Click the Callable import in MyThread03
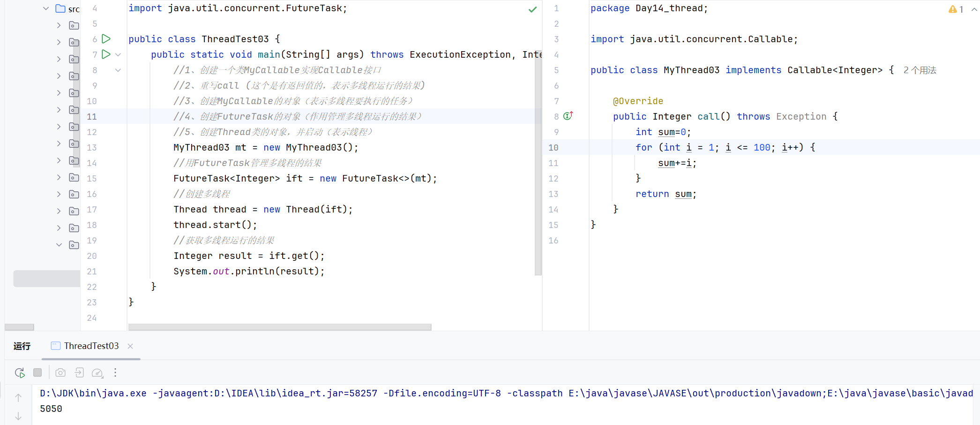 pyautogui.click(x=694, y=39)
